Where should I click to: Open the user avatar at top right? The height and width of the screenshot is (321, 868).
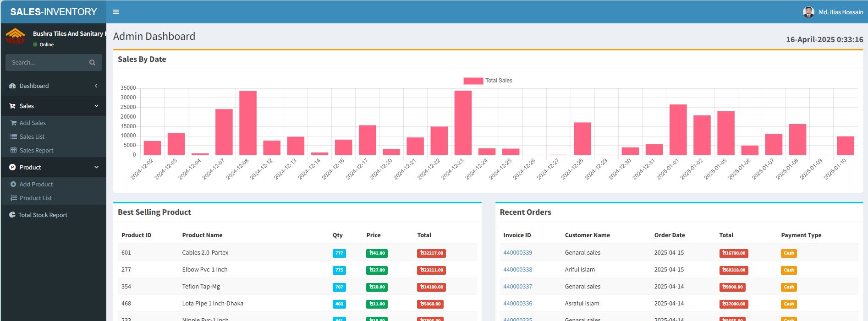tap(808, 12)
